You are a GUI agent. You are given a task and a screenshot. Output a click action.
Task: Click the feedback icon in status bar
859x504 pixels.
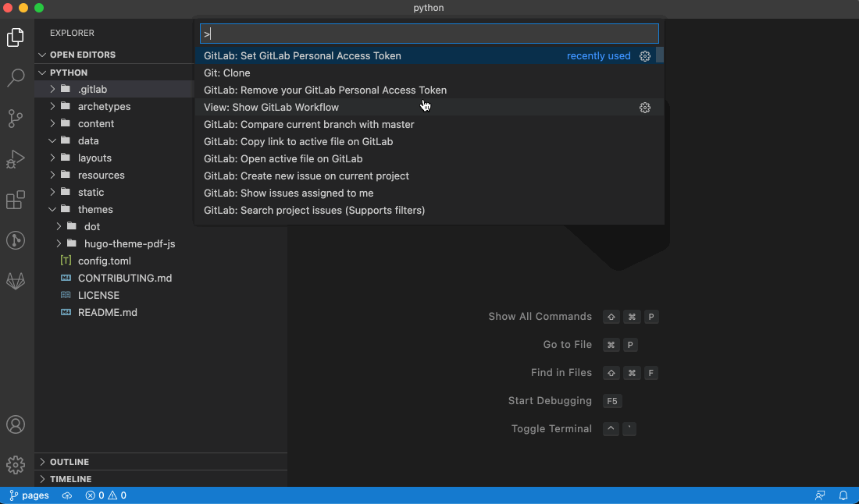(x=820, y=495)
